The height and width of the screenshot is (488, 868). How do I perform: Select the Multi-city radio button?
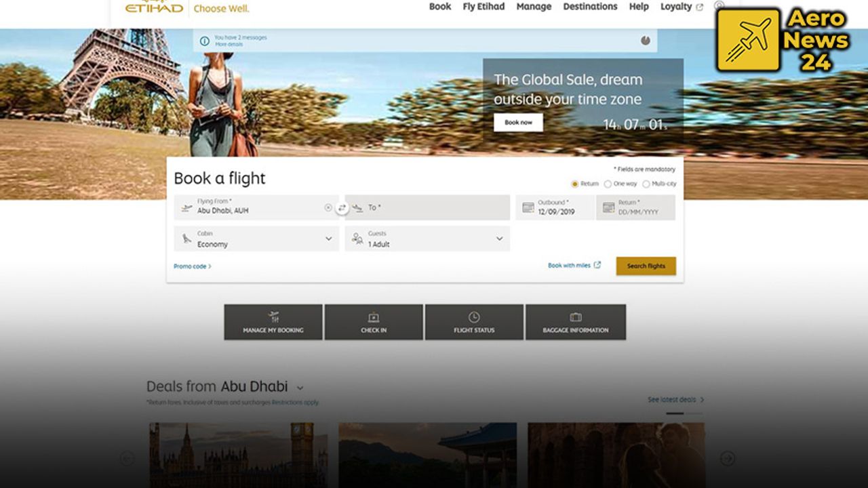pyautogui.click(x=646, y=184)
